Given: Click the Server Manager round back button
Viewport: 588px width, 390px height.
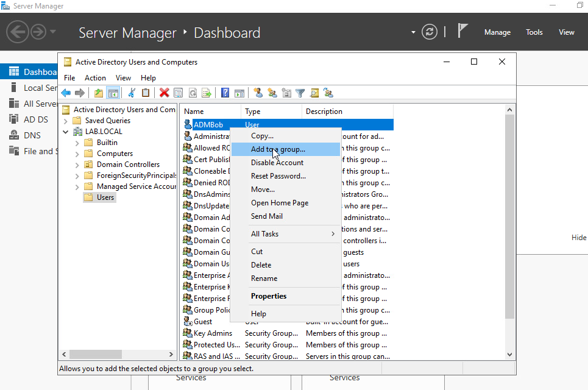Looking at the screenshot, I should [18, 32].
